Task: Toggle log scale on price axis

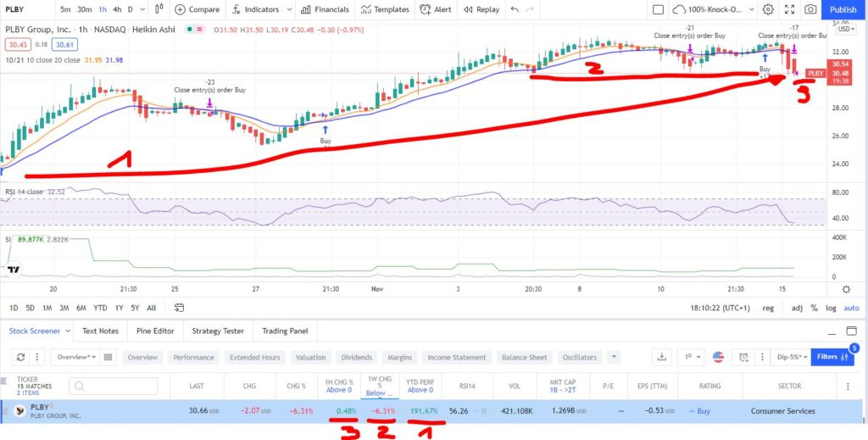Action: pyautogui.click(x=831, y=308)
